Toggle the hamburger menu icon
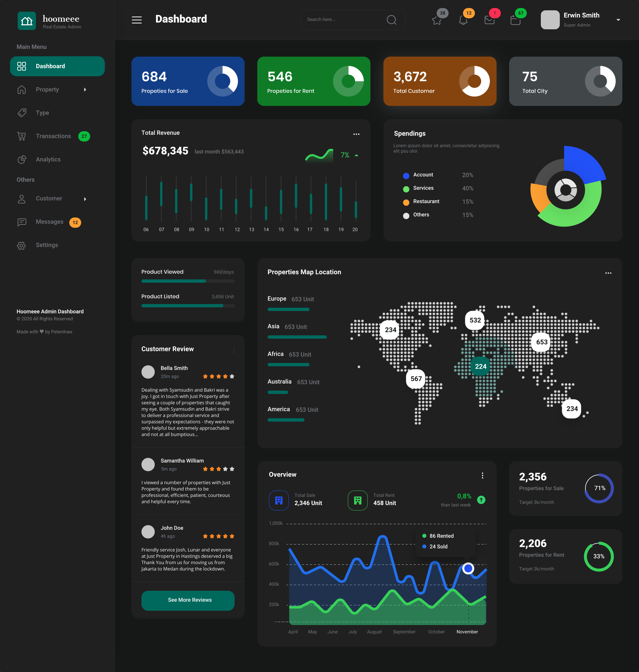The width and height of the screenshot is (639, 672). (136, 19)
